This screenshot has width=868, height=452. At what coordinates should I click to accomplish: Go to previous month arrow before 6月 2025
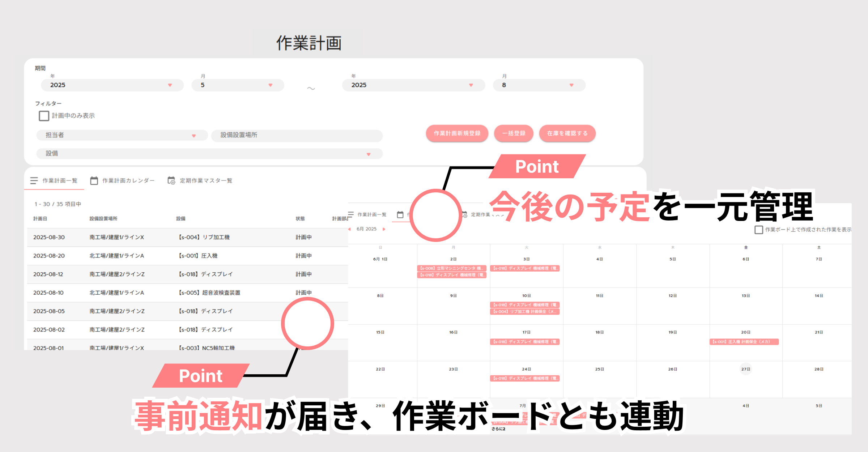[x=350, y=229]
